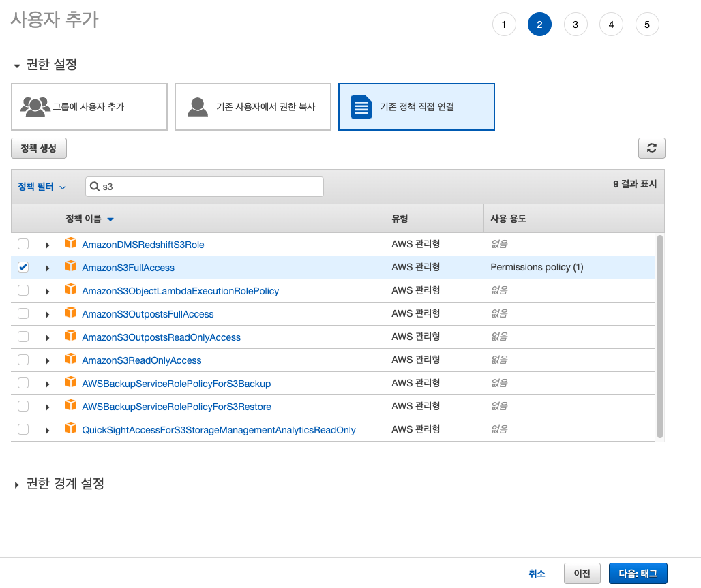Click orange box icon of AmazonS3FullAccess
This screenshot has width=701, height=588.
(71, 266)
